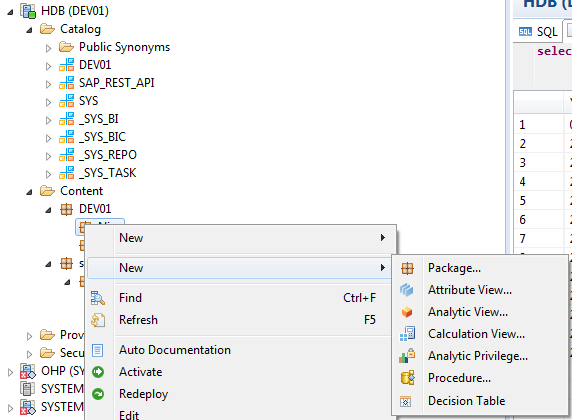Choose Edit from context menu
The width and height of the screenshot is (572, 420).
pos(240,415)
